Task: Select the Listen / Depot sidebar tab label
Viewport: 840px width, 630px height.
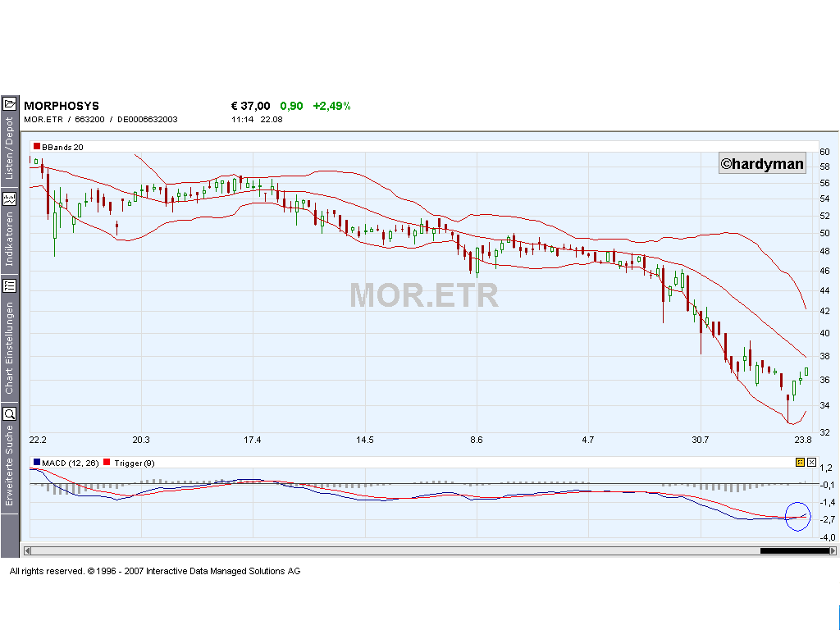Action: 9,148
